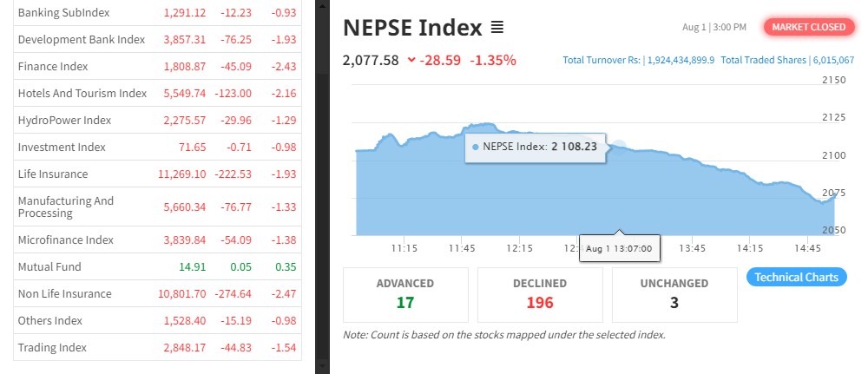This screenshot has width=868, height=374.
Task: Select the ADVANCED stocks count box
Action: click(x=405, y=293)
